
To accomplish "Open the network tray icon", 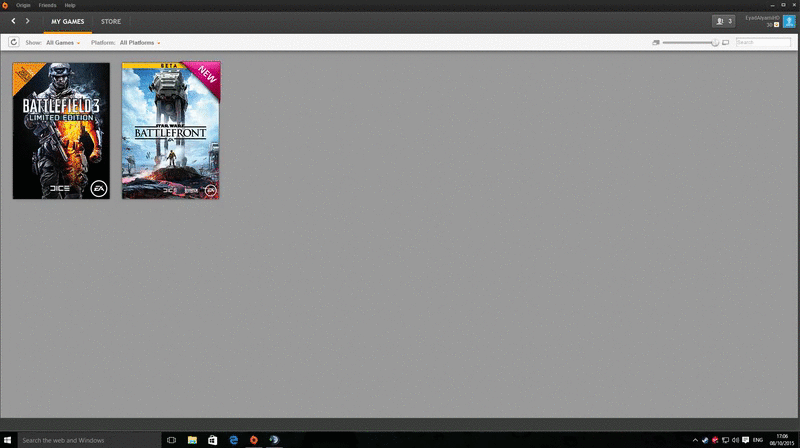I will coord(725,440).
